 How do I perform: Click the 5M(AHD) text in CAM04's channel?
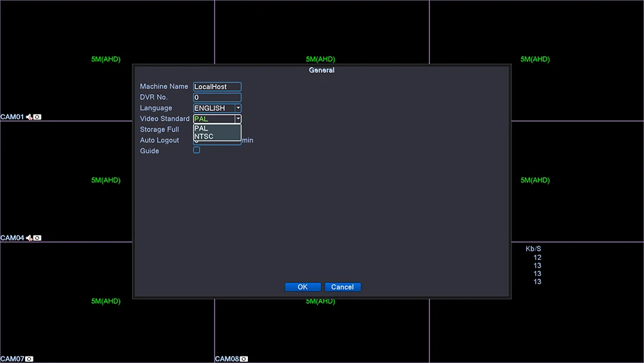pyautogui.click(x=106, y=180)
